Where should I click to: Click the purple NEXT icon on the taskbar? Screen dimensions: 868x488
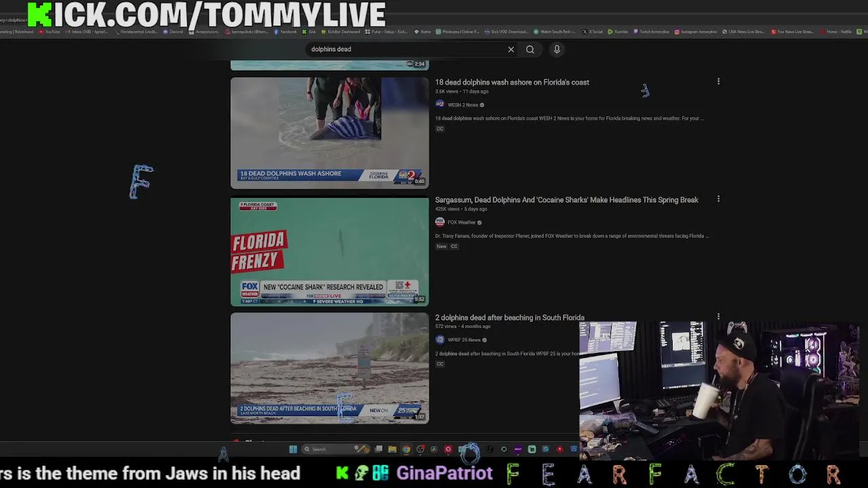click(518, 449)
